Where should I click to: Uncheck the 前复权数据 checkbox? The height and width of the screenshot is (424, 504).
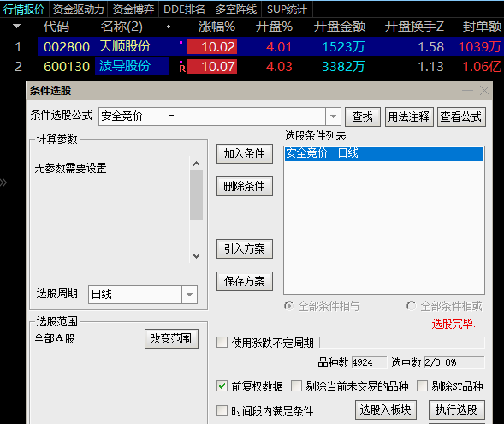click(222, 386)
